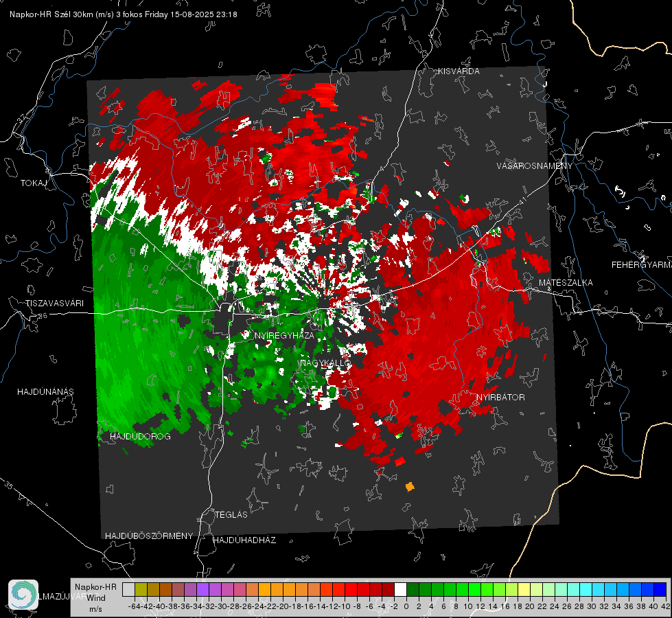Click the road number 41 label
The height and width of the screenshot is (618, 672).
pyautogui.click(x=522, y=200)
